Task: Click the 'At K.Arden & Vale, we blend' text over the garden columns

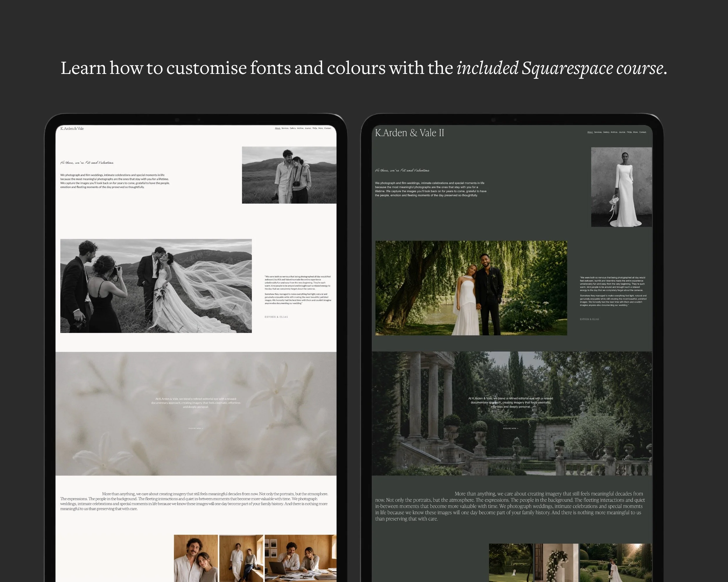Action: pyautogui.click(x=510, y=402)
